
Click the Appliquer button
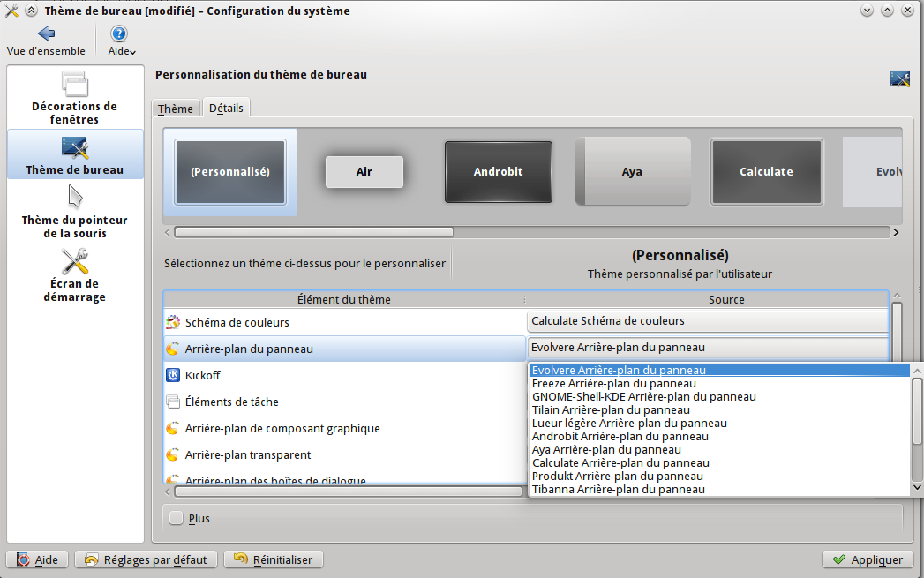tap(868, 559)
